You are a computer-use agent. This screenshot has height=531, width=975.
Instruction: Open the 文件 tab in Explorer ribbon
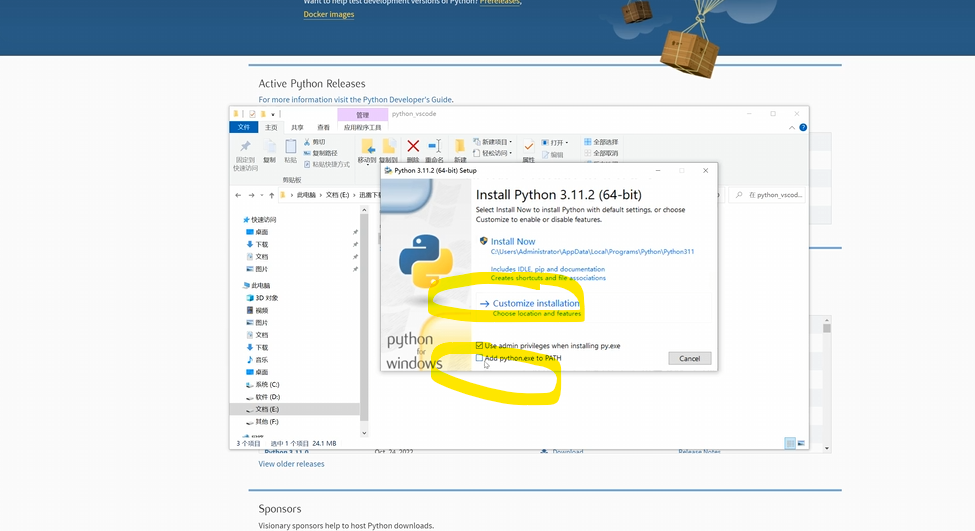click(x=244, y=127)
